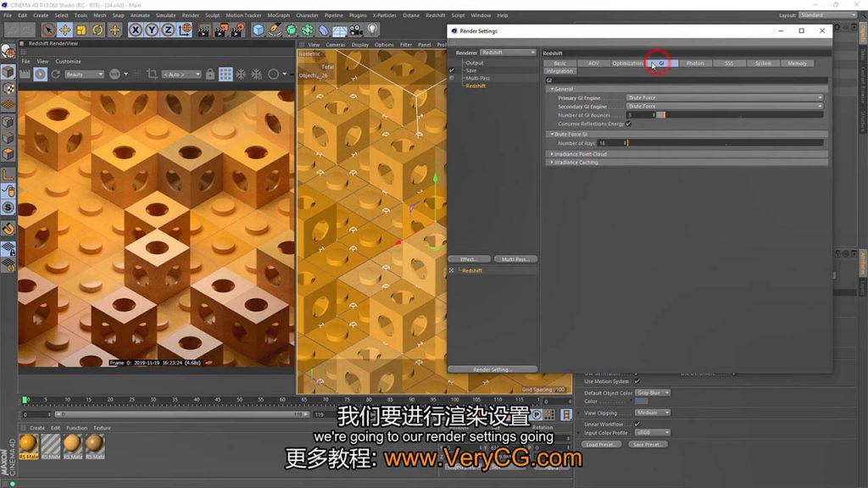Toggle the world coordinate system icon
This screenshot has height=488, width=868.
(x=185, y=30)
